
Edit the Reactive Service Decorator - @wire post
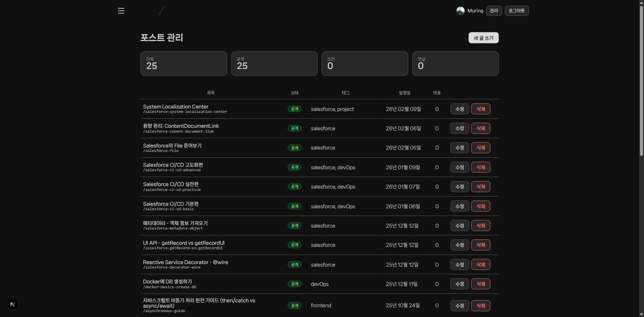(x=460, y=264)
